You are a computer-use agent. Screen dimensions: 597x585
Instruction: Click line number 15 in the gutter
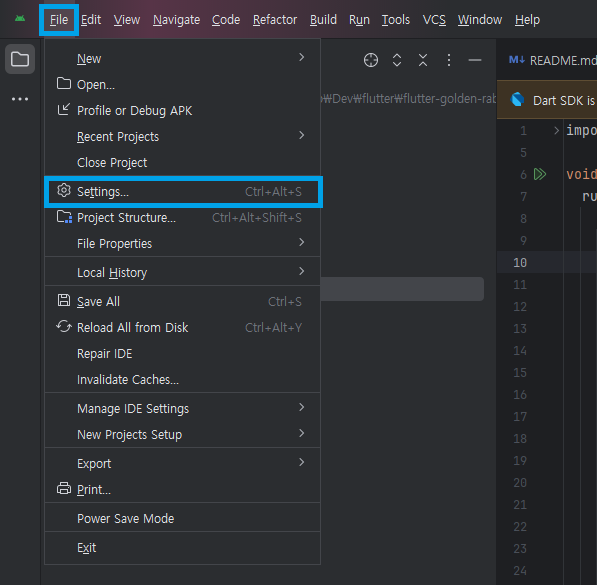coord(520,372)
